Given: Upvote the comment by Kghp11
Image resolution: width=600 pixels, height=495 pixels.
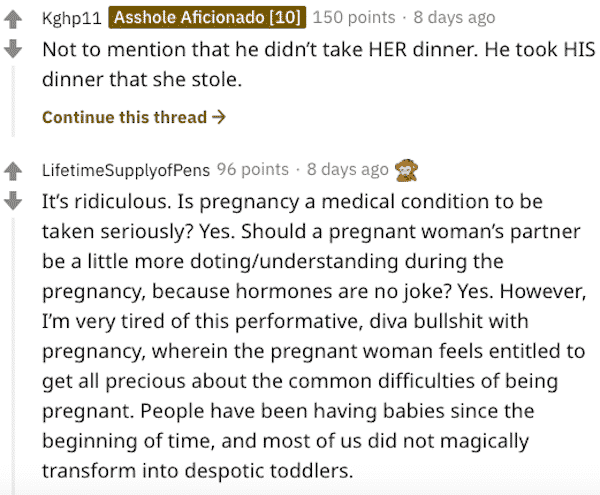Looking at the screenshot, I should [13, 20].
